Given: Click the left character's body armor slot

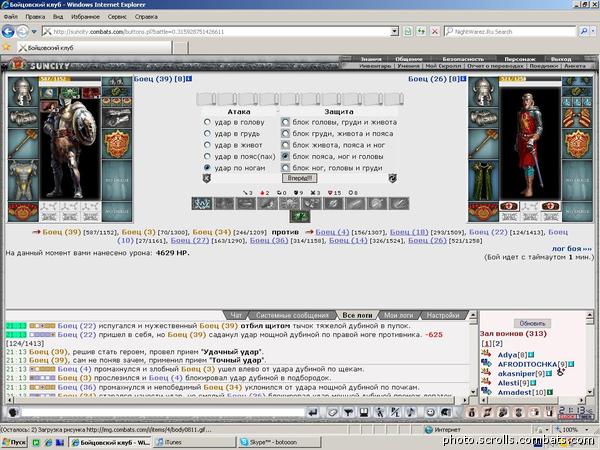Looking at the screenshot, I should click(23, 180).
